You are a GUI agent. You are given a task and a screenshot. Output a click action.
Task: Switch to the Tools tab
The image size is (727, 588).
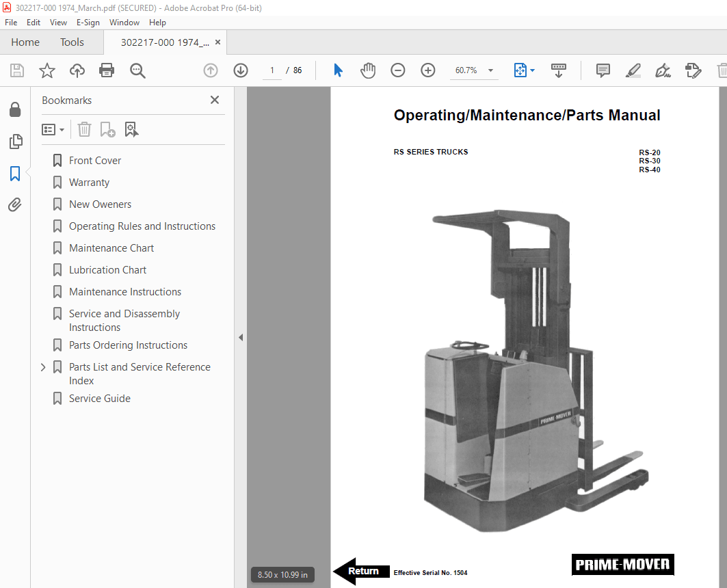pyautogui.click(x=72, y=42)
